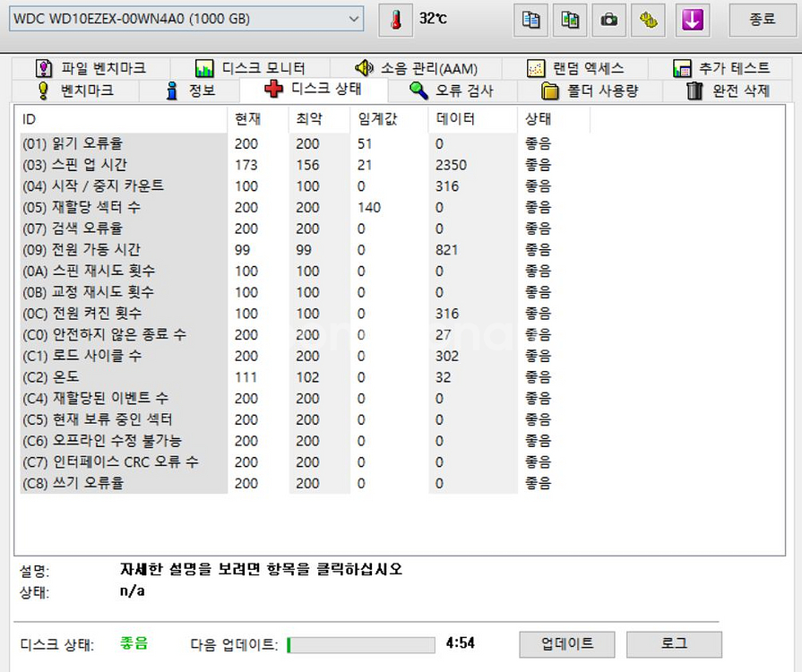Viewport: 802px width, 672px height.
Task: Click the 상태 column header
Action: pyautogui.click(x=554, y=119)
